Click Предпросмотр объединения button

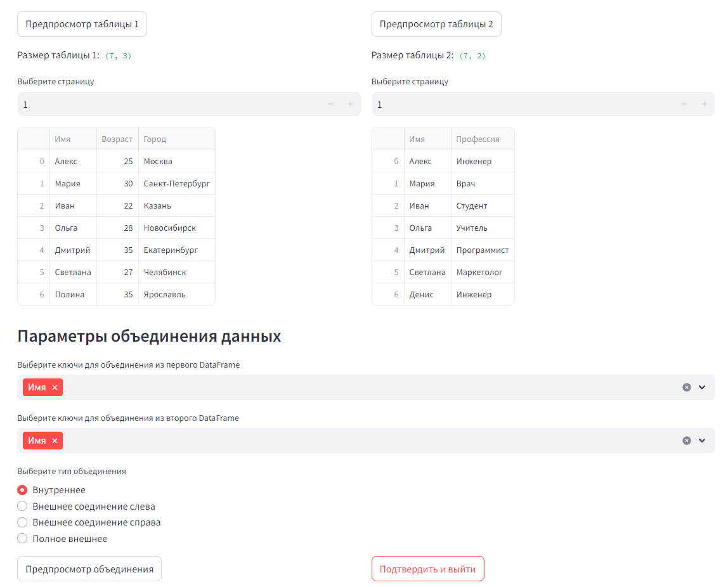(89, 569)
